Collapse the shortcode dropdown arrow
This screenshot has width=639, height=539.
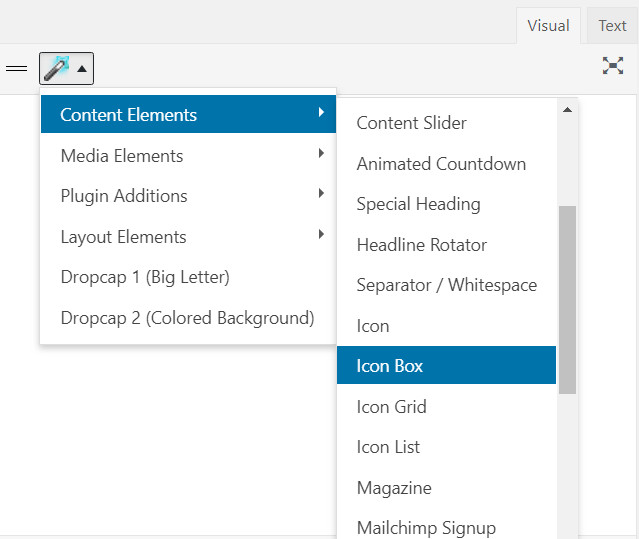[82, 69]
